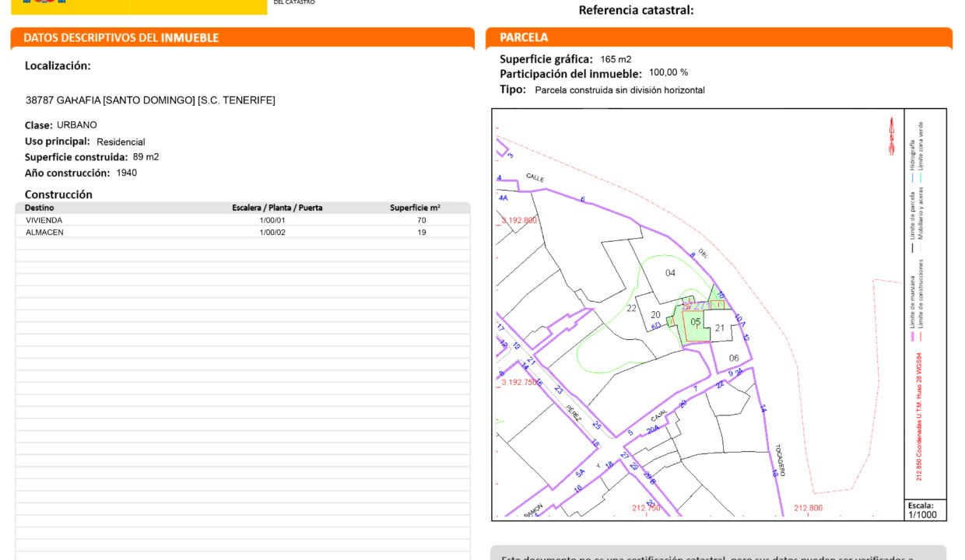Click the red coordinate '3.192.750' on map
The image size is (965, 560).
(x=519, y=382)
